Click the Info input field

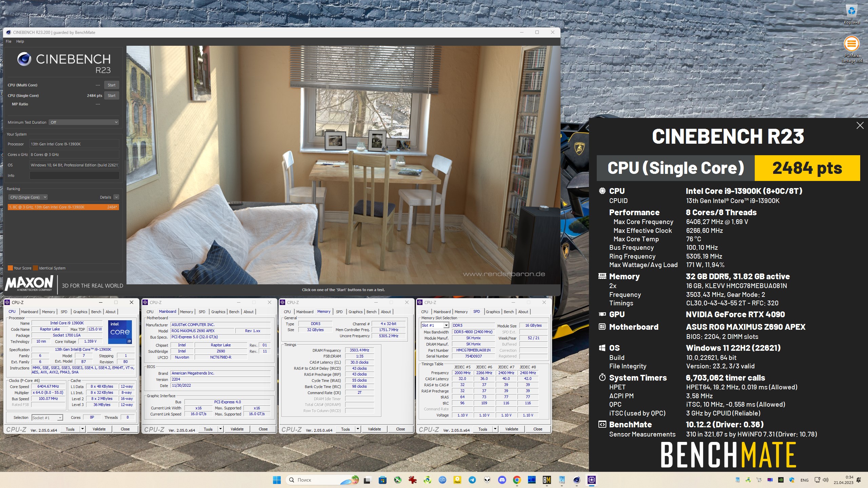click(x=74, y=176)
